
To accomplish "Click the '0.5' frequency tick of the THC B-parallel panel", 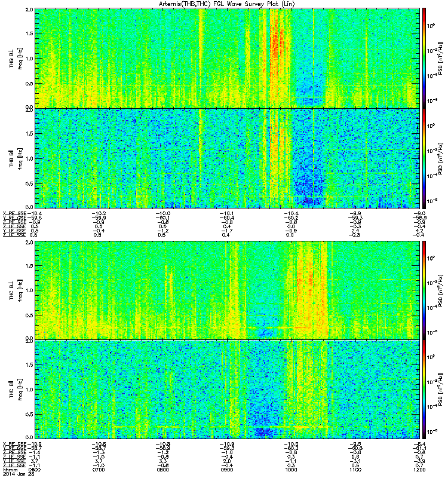I will (x=29, y=414).
